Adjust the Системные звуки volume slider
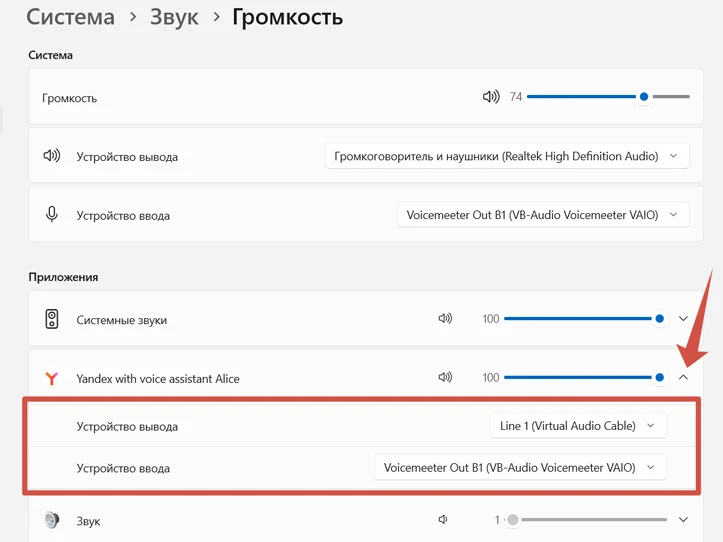Viewport: 723px width, 542px height. pyautogui.click(x=585, y=319)
